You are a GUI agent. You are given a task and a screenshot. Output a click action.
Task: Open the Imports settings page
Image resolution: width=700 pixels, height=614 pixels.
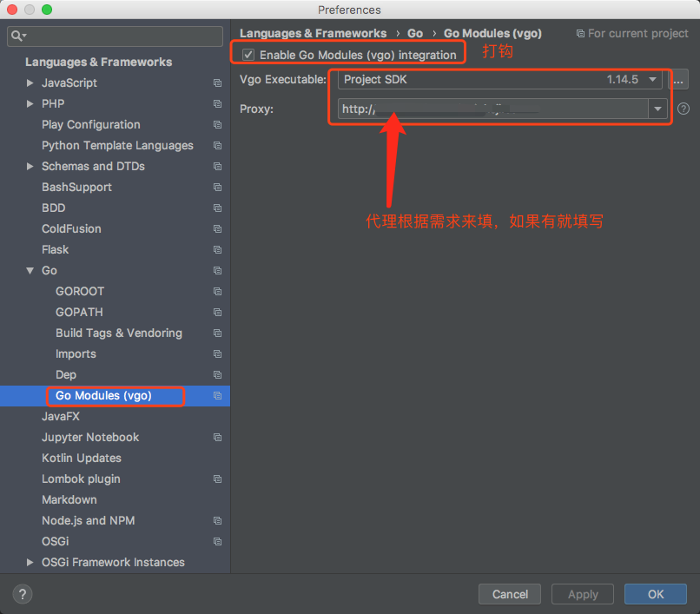(76, 353)
